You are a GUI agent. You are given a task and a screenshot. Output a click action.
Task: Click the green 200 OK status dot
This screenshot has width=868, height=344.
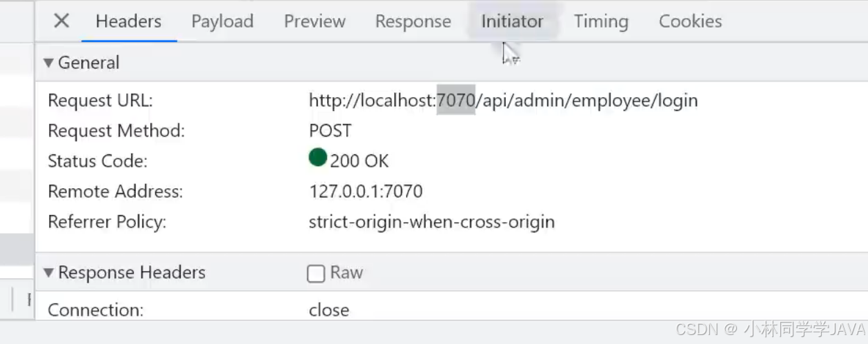317,158
